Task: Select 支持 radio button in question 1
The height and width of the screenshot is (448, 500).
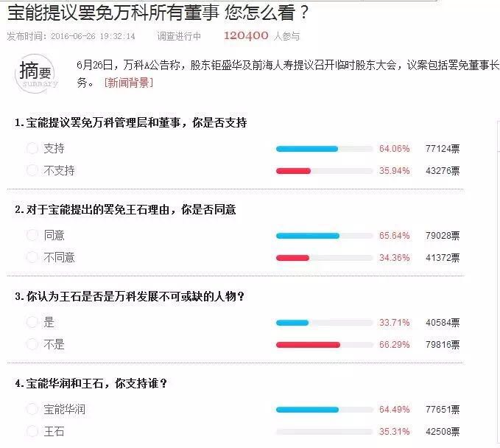Action: pyautogui.click(x=32, y=149)
